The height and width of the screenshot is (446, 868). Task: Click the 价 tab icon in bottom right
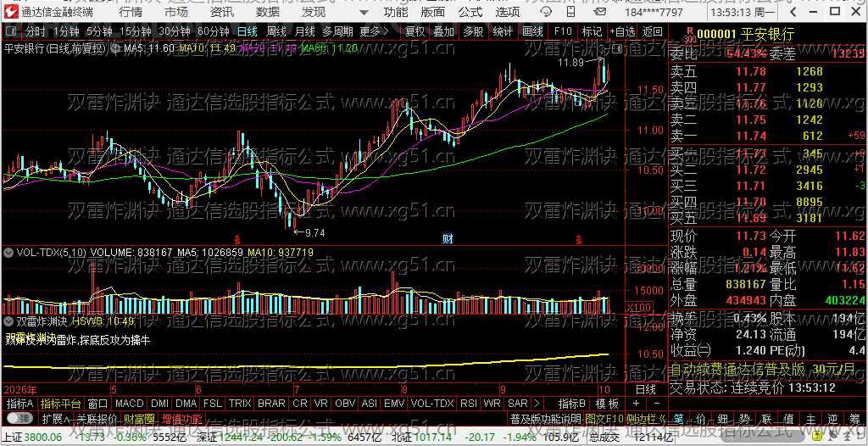pos(701,418)
